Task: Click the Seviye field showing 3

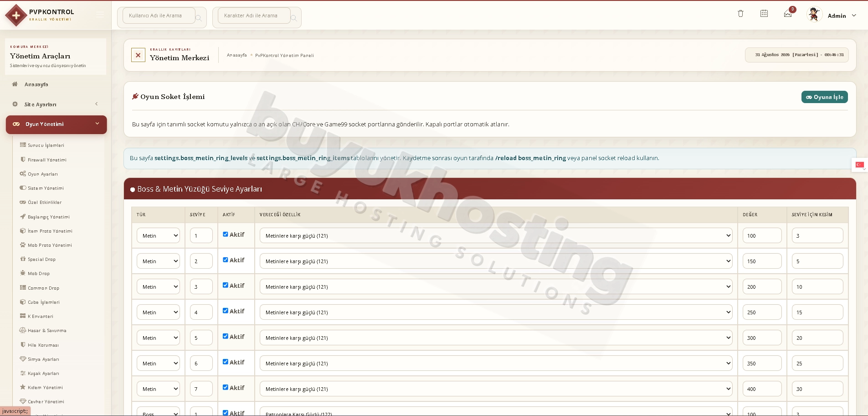Action: tap(201, 286)
